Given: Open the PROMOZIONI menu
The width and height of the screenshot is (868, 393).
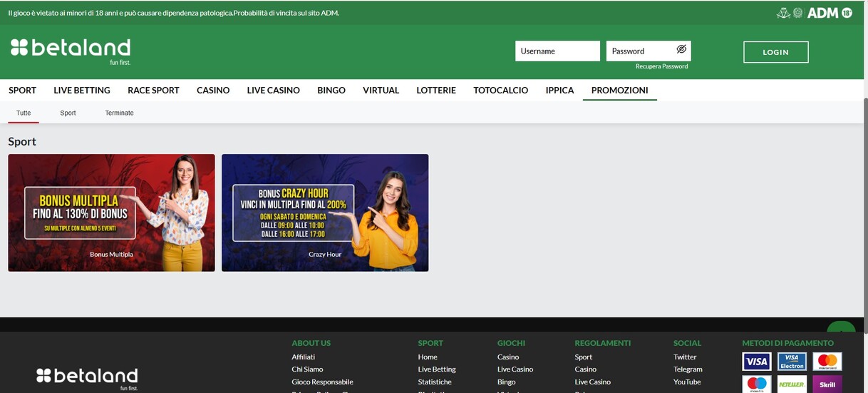Looking at the screenshot, I should point(620,90).
